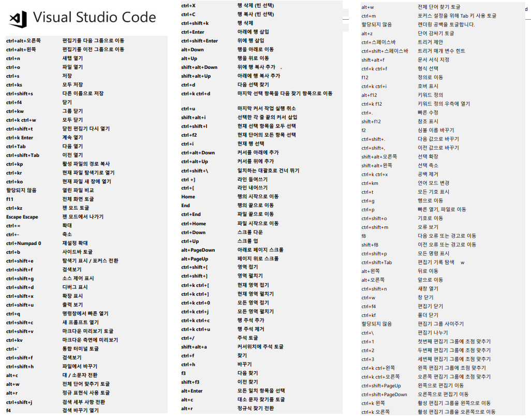Image resolution: width=531 pixels, height=420 pixels.
Task: Click the "정규식 찾기 전환" entry
Action: pos(256,408)
